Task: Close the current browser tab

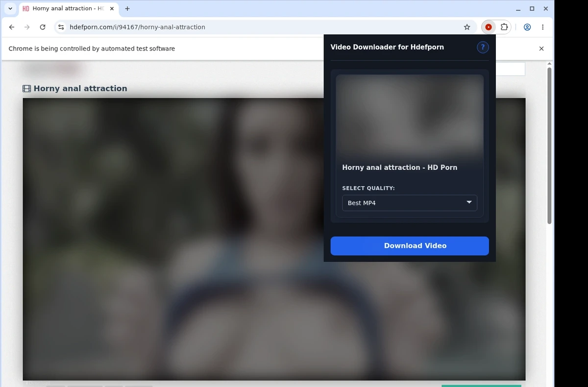Action: [x=112, y=9]
